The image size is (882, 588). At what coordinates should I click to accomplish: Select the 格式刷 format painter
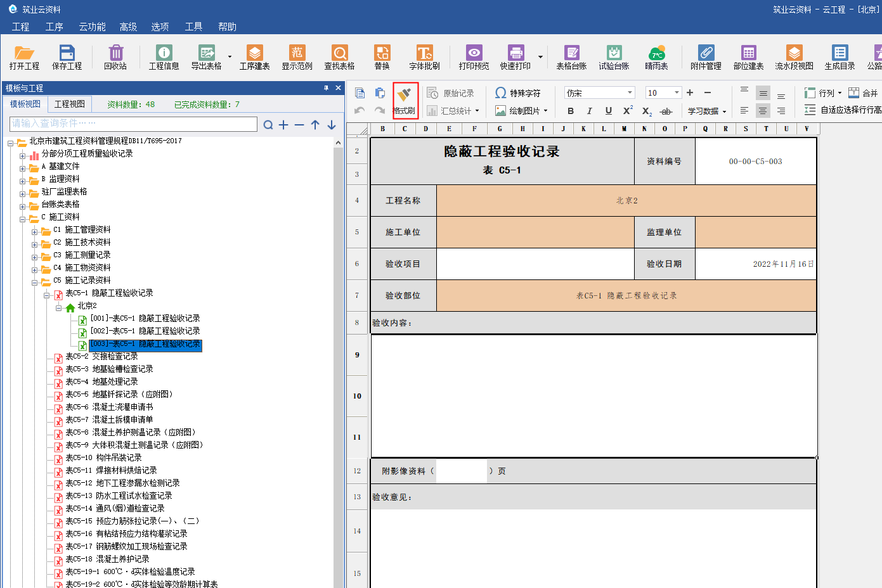click(405, 101)
